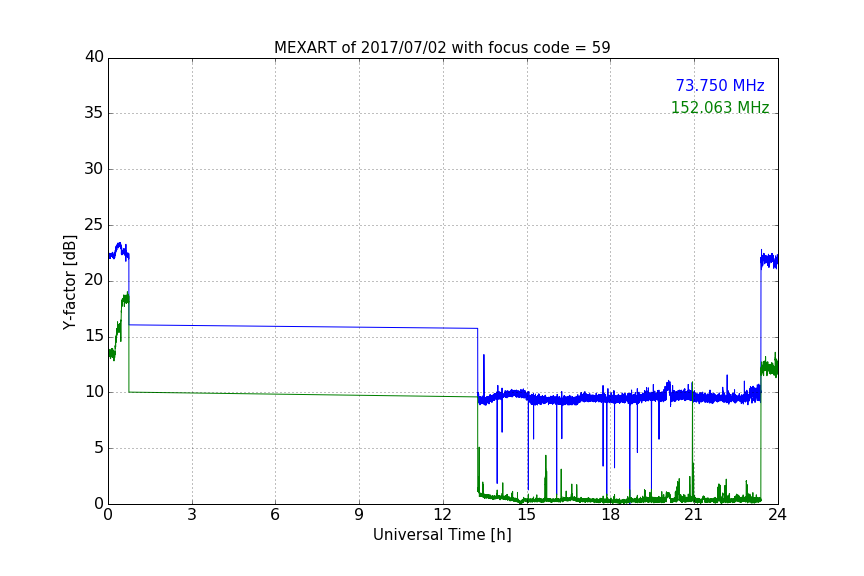This screenshot has height=576, width=864.
Task: Click the x-axis tick label '18'
Action: pyautogui.click(x=610, y=515)
